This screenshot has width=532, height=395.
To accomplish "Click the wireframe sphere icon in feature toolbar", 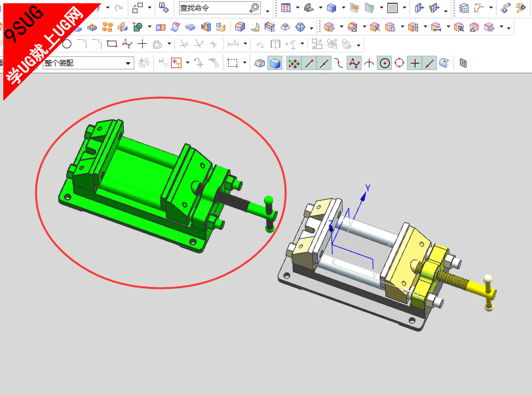I will [300, 27].
